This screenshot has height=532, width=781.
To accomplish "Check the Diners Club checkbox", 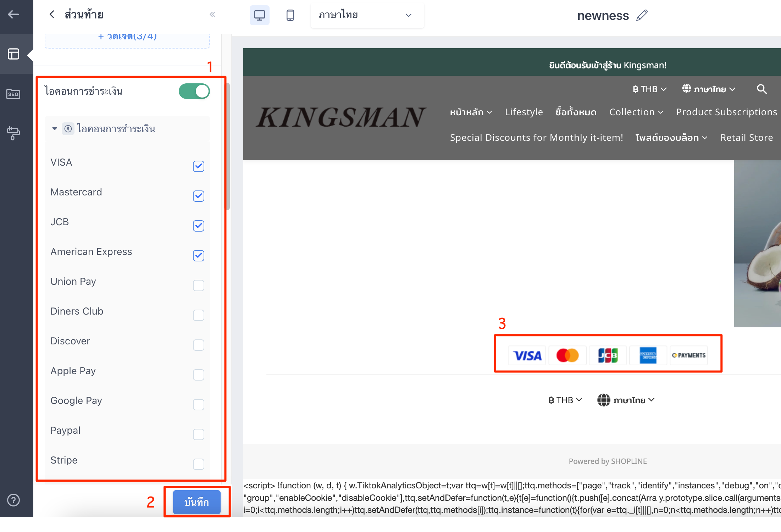I will pyautogui.click(x=199, y=315).
